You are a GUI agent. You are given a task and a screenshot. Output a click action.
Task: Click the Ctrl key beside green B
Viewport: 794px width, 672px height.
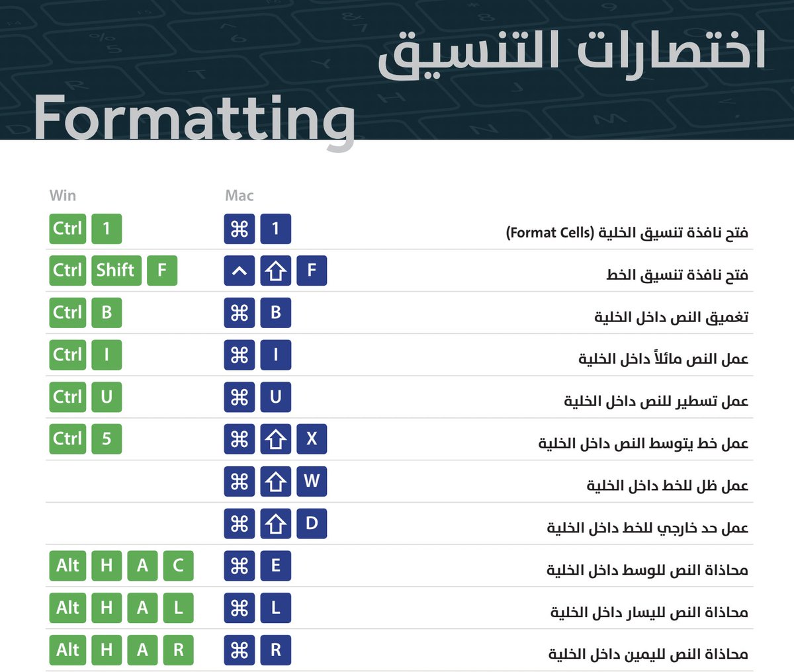[x=67, y=313]
